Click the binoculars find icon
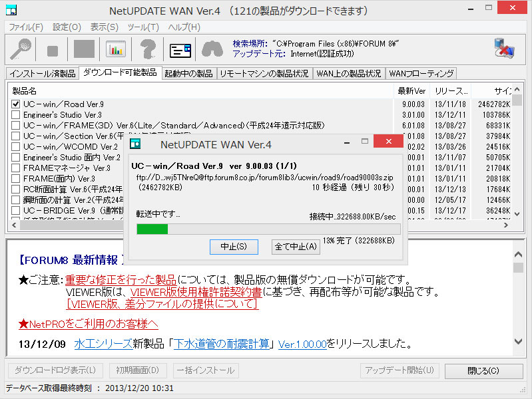The image size is (532, 399). (x=212, y=49)
